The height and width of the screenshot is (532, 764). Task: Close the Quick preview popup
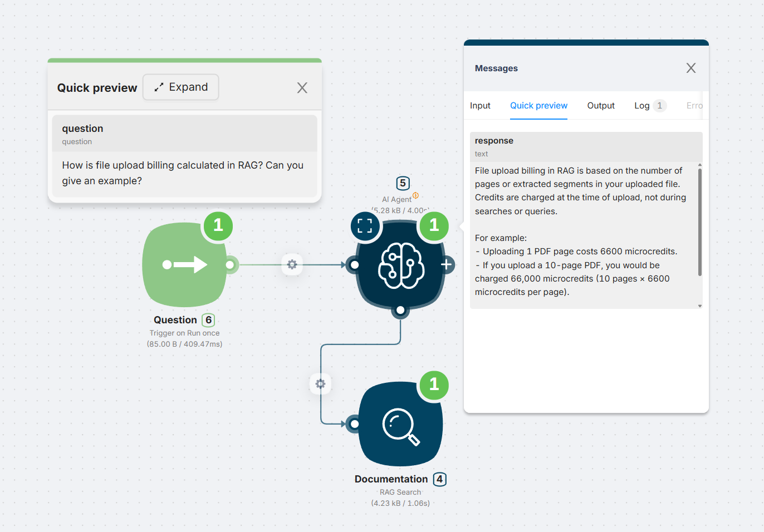[x=302, y=88]
